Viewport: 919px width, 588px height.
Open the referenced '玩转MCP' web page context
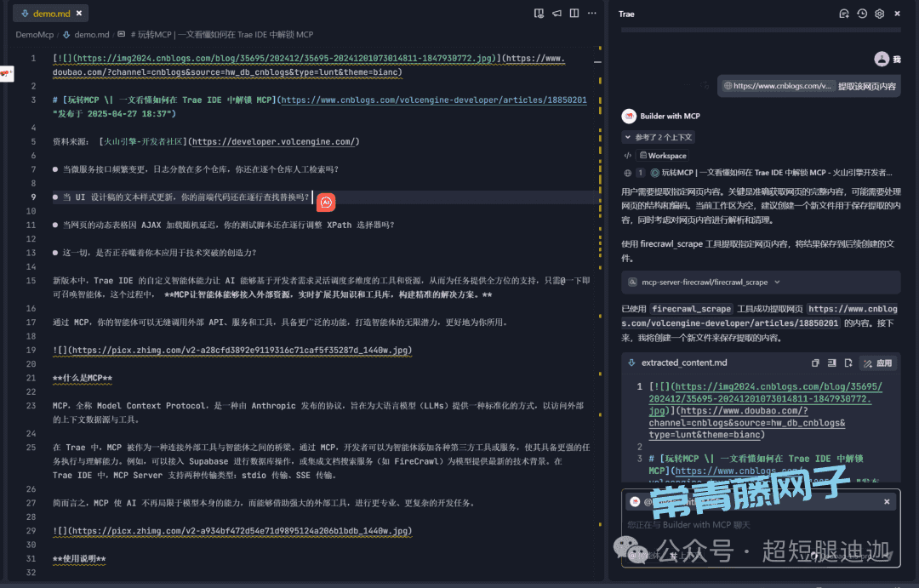(x=771, y=173)
